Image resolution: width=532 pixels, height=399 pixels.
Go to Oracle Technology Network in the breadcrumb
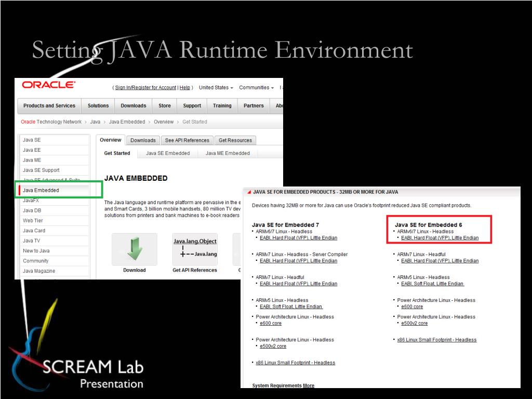pos(51,122)
